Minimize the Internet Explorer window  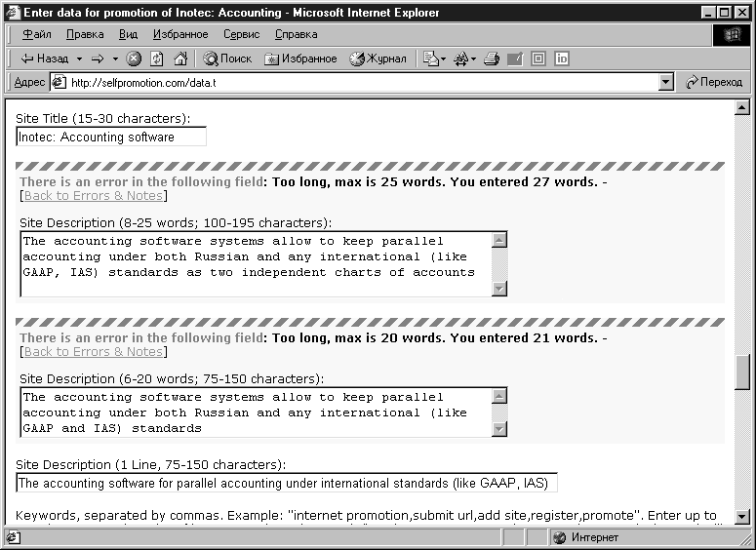[708, 13]
